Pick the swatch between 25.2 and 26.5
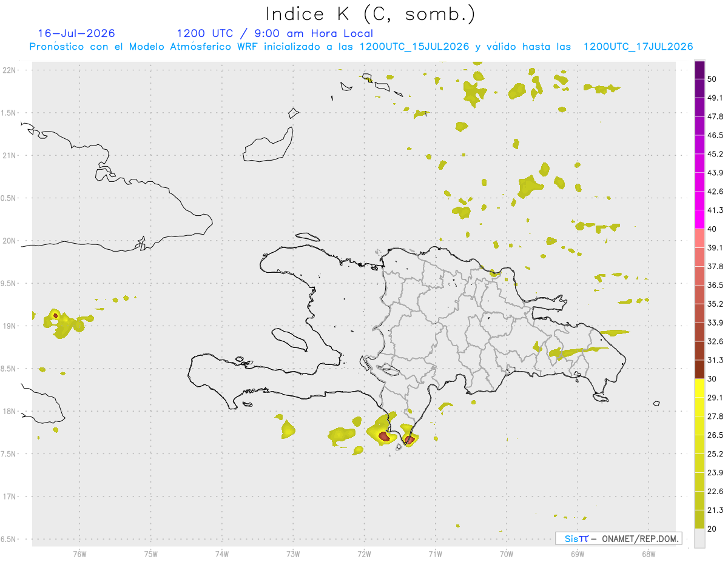This screenshot has width=728, height=562. pyautogui.click(x=699, y=444)
